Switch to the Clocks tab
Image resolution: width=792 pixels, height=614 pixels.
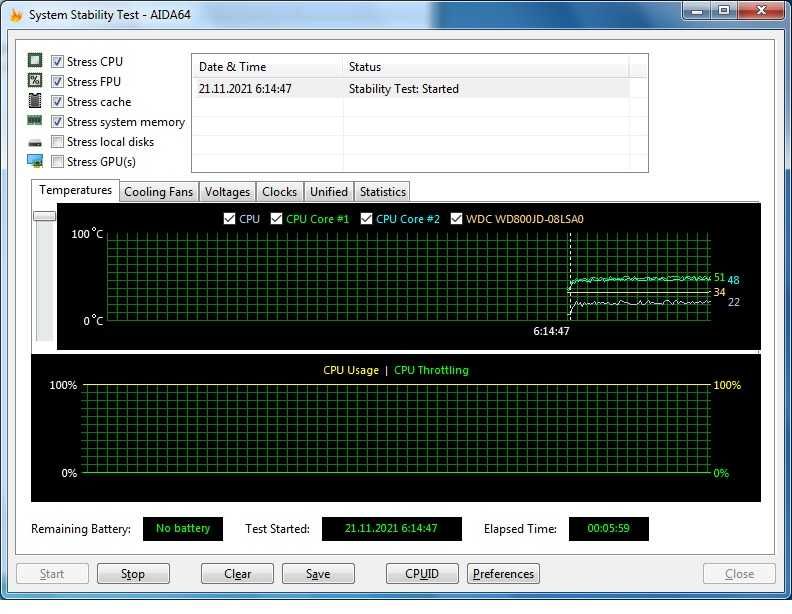tap(279, 192)
